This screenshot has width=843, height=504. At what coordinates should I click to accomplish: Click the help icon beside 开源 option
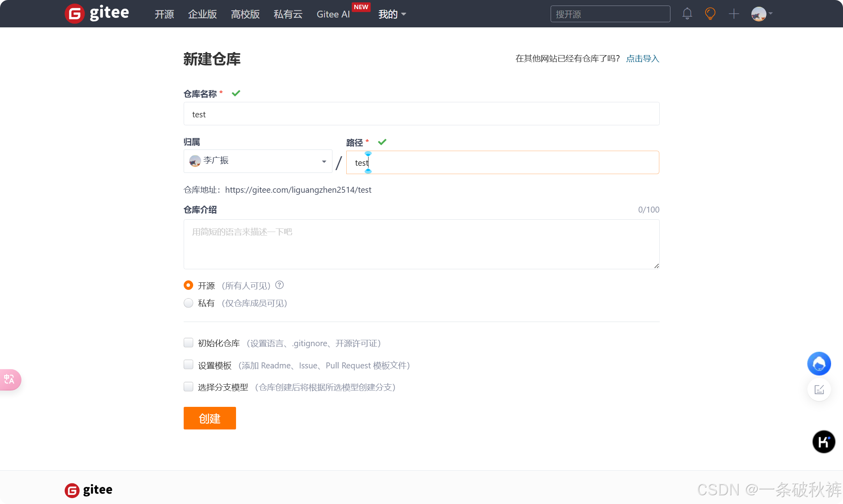coord(280,285)
